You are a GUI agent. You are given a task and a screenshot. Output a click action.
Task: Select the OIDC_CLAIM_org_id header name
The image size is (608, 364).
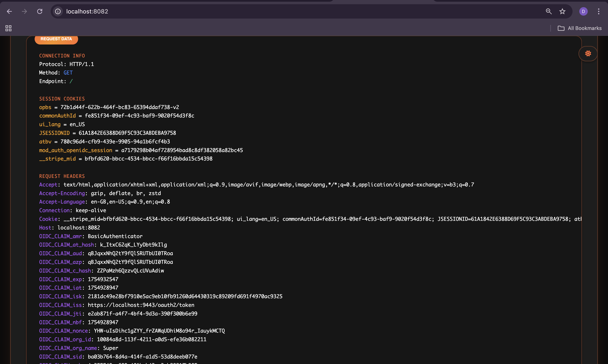[x=65, y=340]
